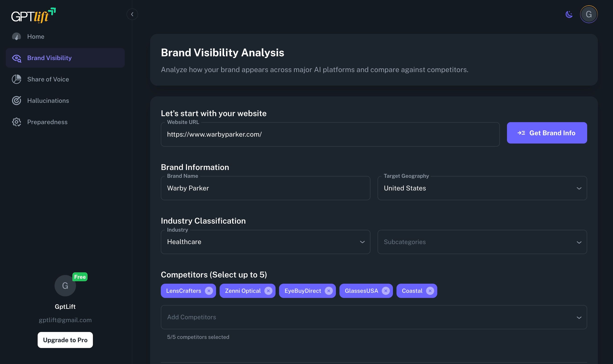Open the Add Competitors dropdown
Image resolution: width=613 pixels, height=364 pixels.
(374, 317)
